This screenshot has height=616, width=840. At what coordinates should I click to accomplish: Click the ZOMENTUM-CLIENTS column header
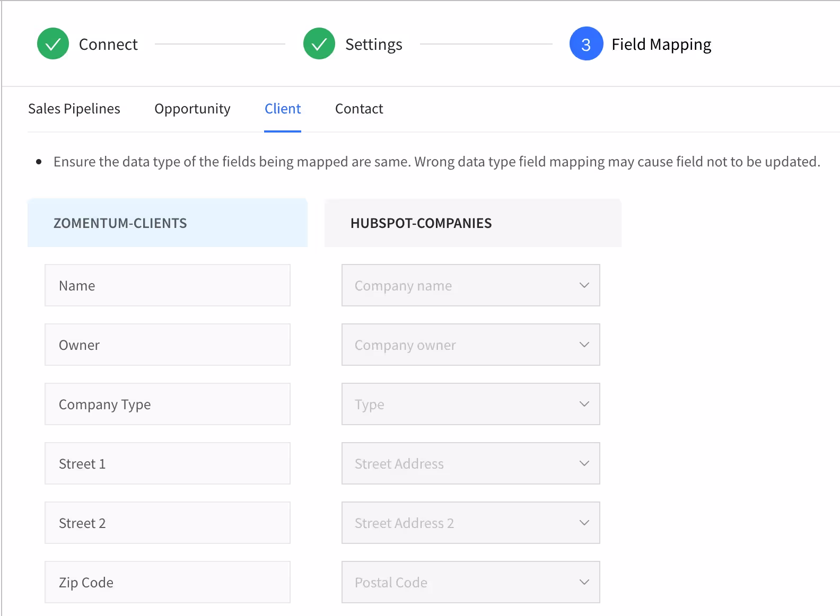[x=168, y=223]
